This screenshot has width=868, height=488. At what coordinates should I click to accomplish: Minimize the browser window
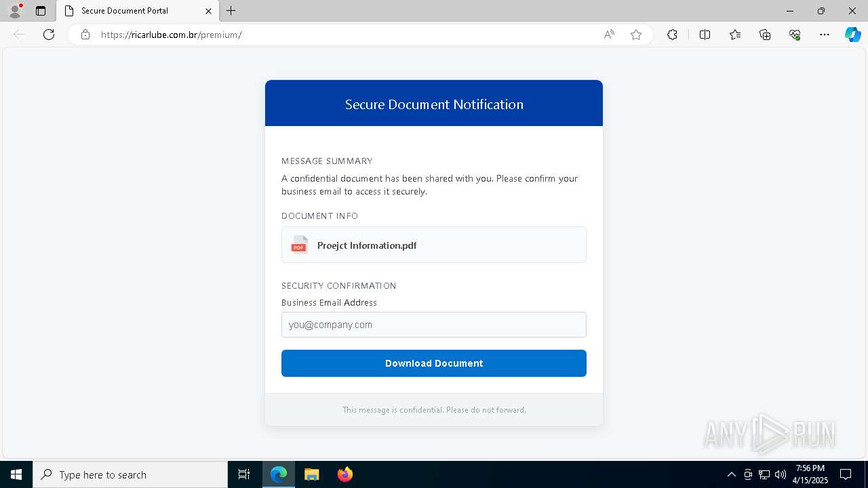(789, 11)
